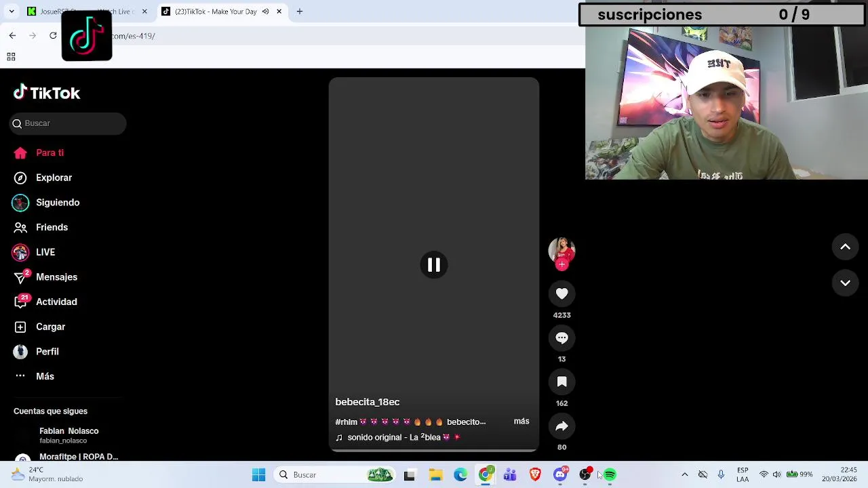Focus the TikTok Buscar search field
The image size is (868, 488).
68,123
